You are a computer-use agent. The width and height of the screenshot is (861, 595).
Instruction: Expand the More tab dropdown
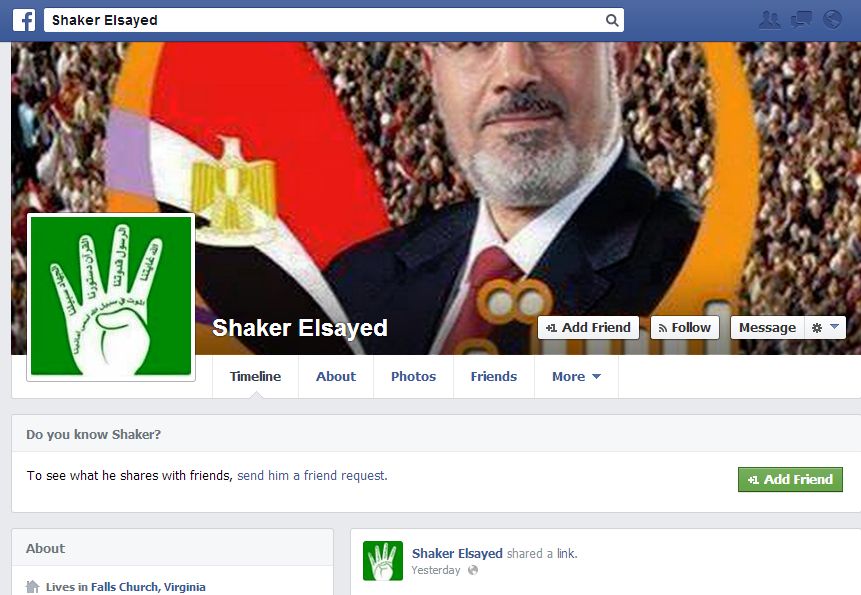tap(576, 377)
